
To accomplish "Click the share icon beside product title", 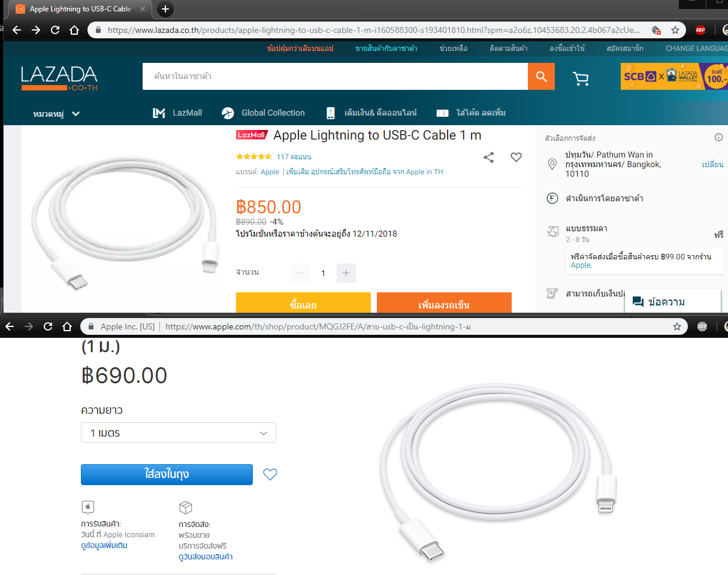I will (x=489, y=157).
